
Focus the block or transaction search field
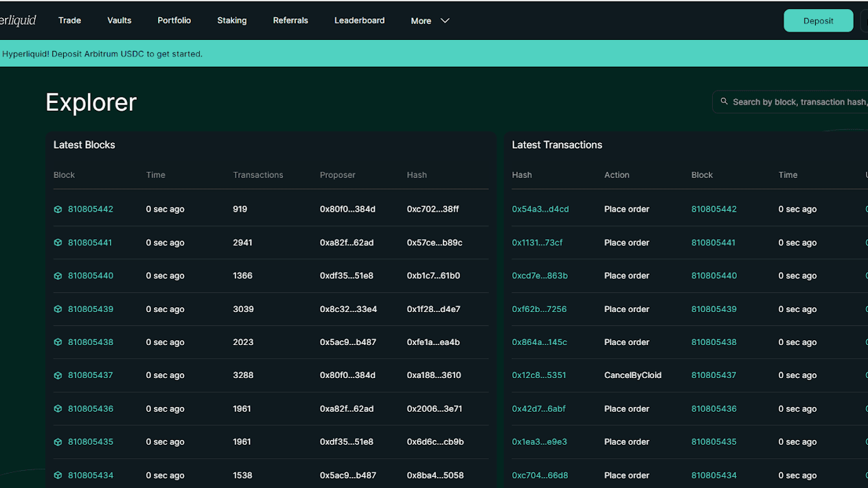[x=797, y=102]
